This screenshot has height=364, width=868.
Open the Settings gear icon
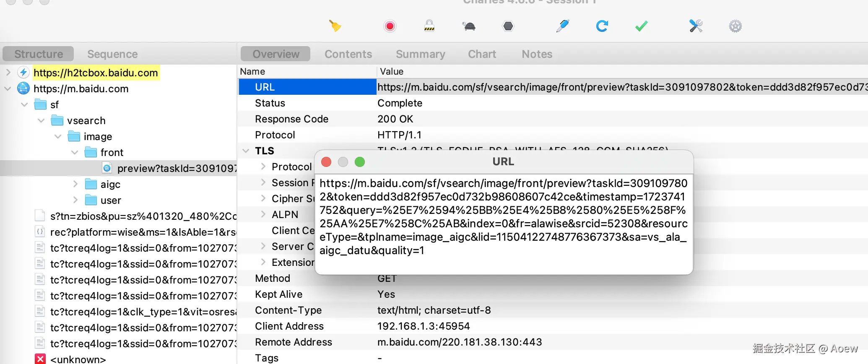tap(735, 26)
